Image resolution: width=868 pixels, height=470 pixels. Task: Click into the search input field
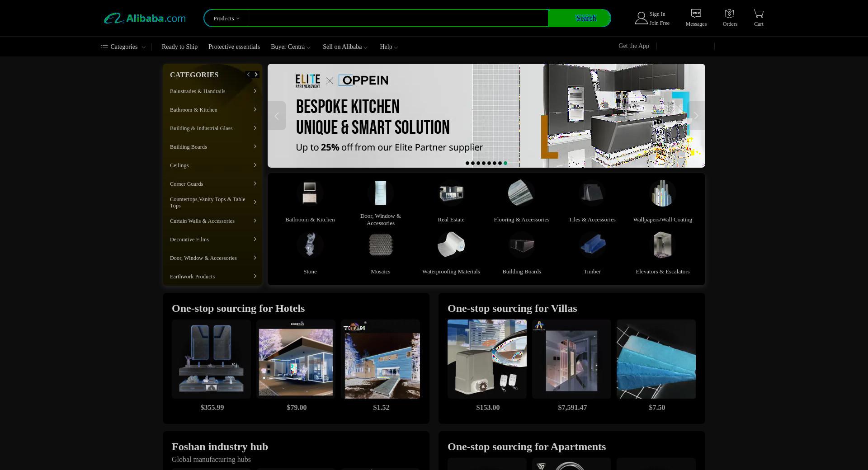398,19
